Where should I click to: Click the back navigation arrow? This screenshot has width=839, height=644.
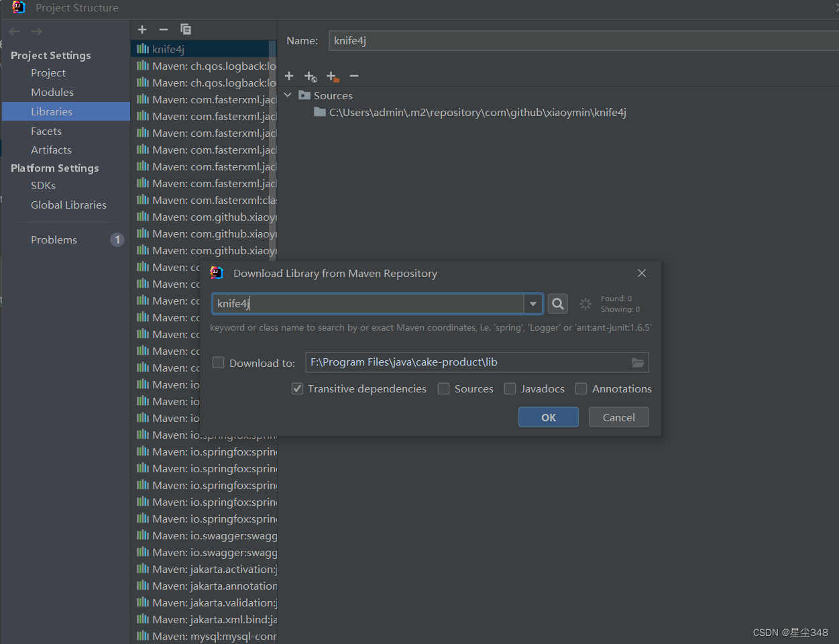[x=13, y=30]
